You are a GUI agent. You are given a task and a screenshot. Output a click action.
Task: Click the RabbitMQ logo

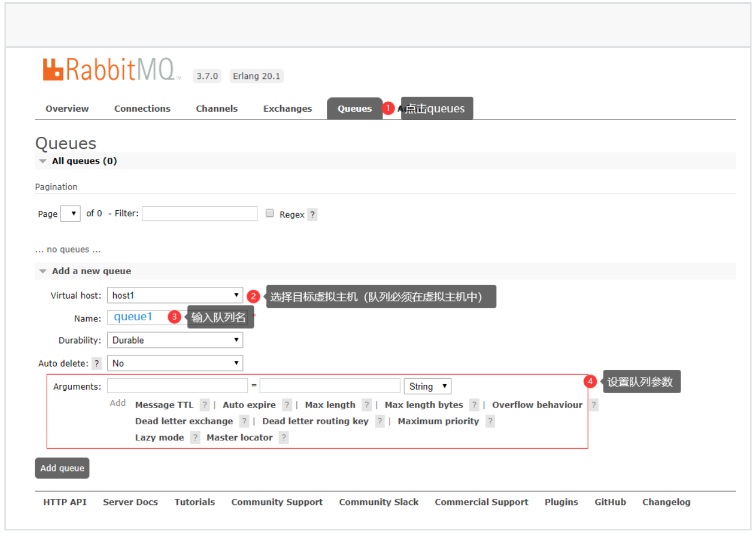click(x=109, y=70)
